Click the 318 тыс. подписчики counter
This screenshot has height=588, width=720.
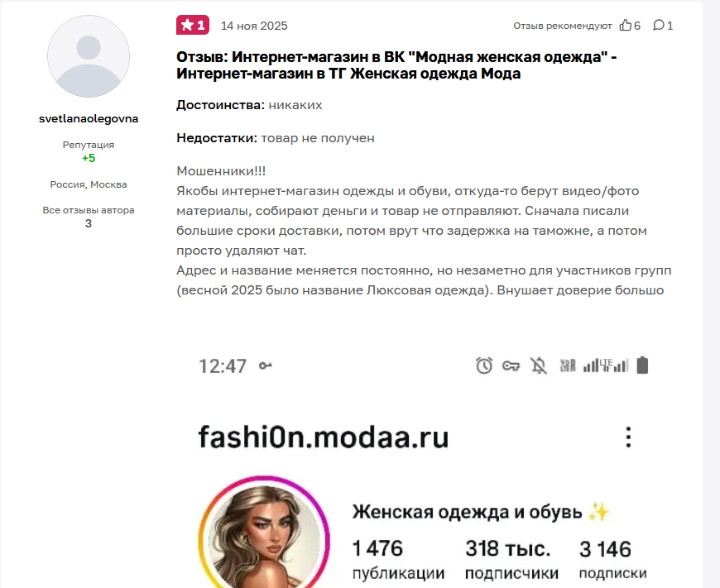pyautogui.click(x=511, y=560)
